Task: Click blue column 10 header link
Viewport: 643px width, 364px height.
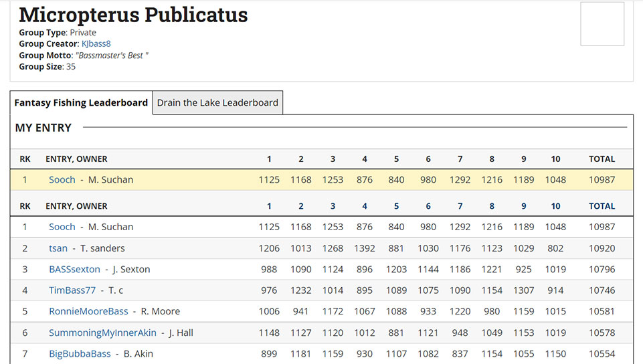Action: [x=555, y=206]
